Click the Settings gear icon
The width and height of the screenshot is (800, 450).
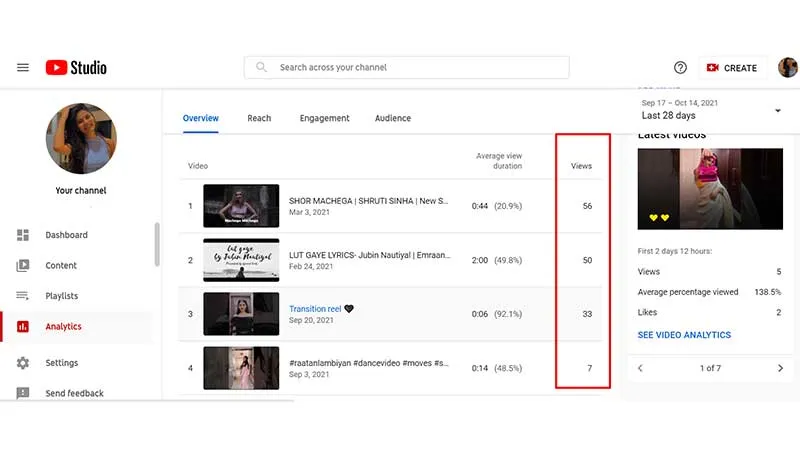click(23, 363)
